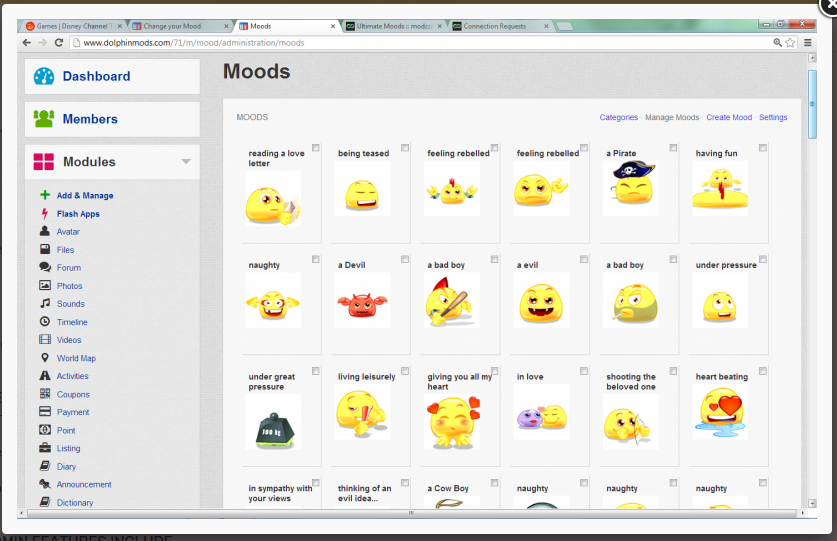Click the Forum speech bubble icon

point(45,268)
